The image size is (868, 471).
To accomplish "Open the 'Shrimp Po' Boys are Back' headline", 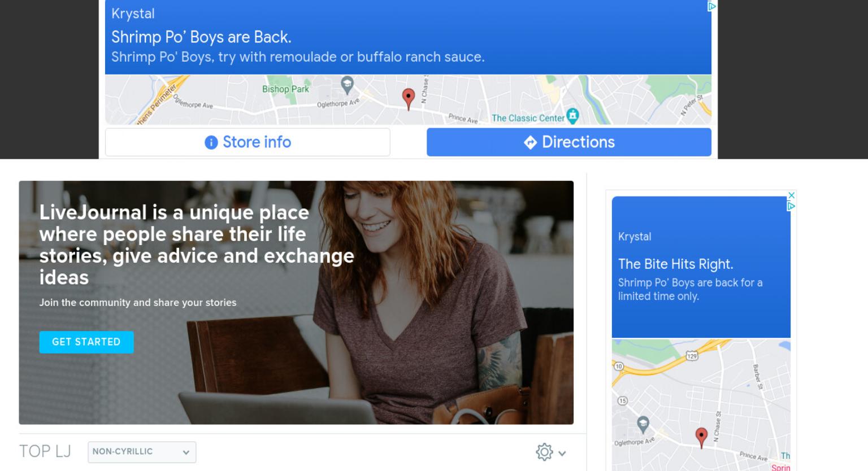I will point(201,37).
